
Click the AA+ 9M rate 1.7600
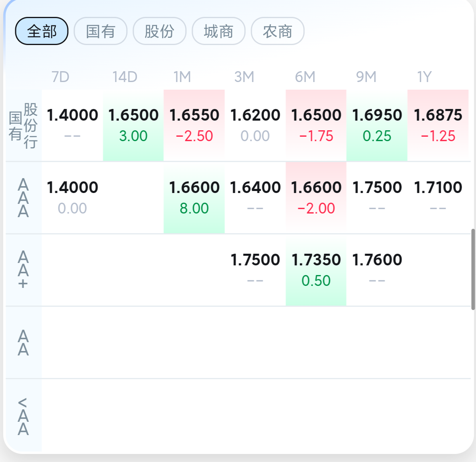[377, 269]
